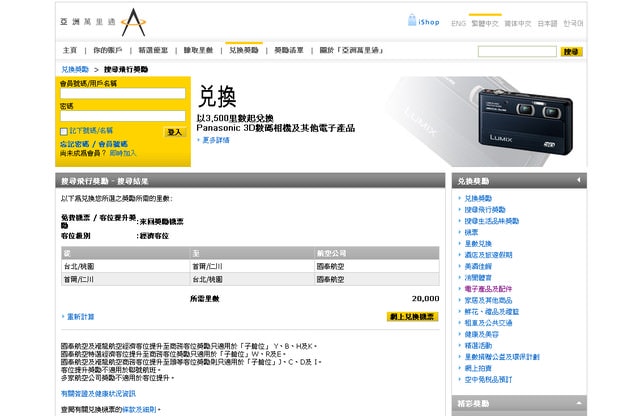
Task: Open 空中免稅品預訂 sidebar link
Action: (x=488, y=380)
